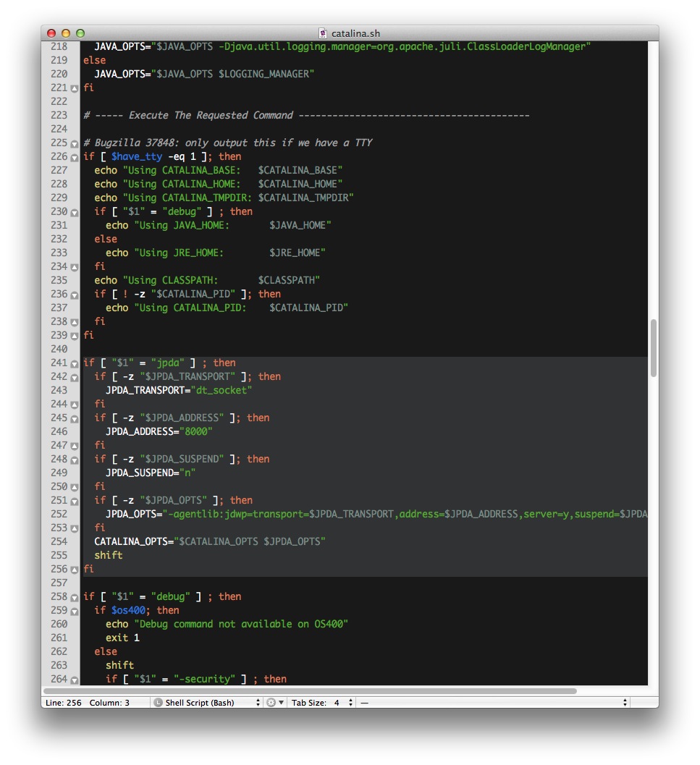The image size is (700, 765).
Task: Click $LOGGING_MANAGER on line 220
Action: pyautogui.click(x=263, y=74)
